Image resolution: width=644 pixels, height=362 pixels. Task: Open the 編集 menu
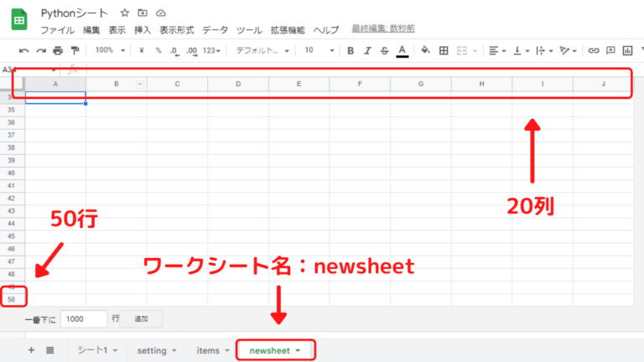point(91,30)
